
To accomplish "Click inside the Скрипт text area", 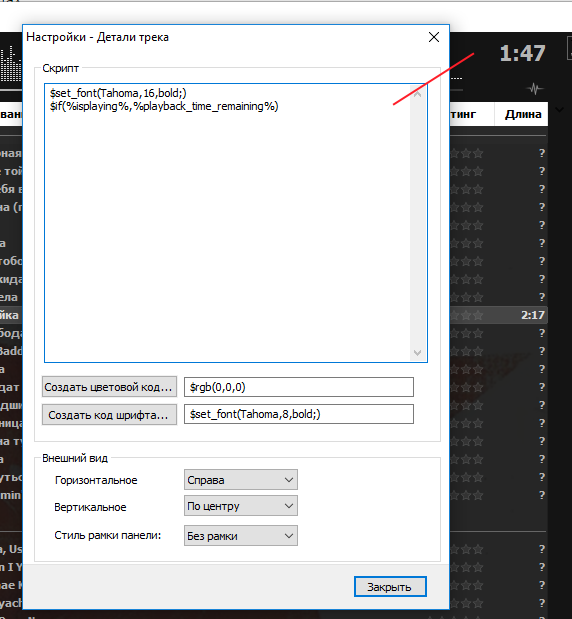I will pos(227,223).
